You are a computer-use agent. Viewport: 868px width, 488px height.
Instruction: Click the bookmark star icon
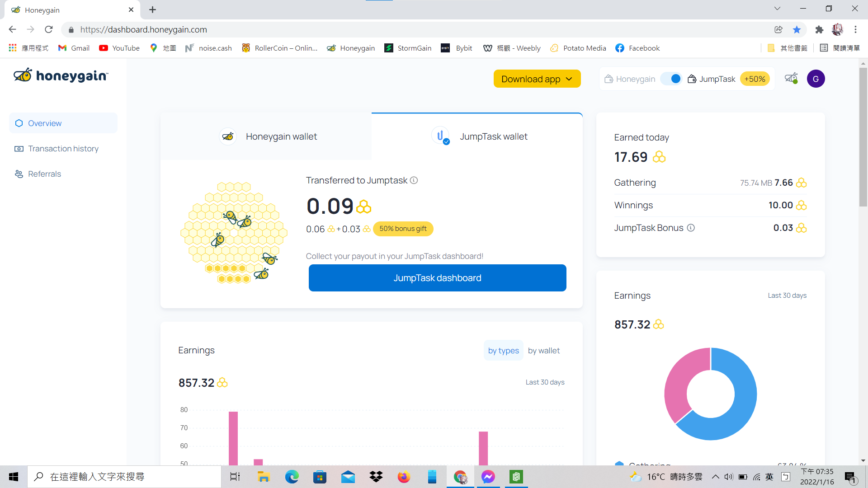(x=797, y=29)
